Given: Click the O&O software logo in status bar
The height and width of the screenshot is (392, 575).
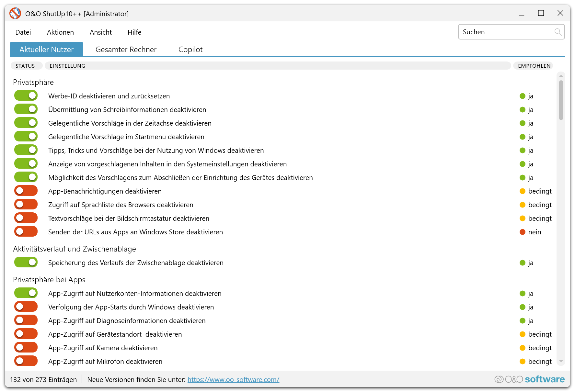Looking at the screenshot, I should 529,379.
